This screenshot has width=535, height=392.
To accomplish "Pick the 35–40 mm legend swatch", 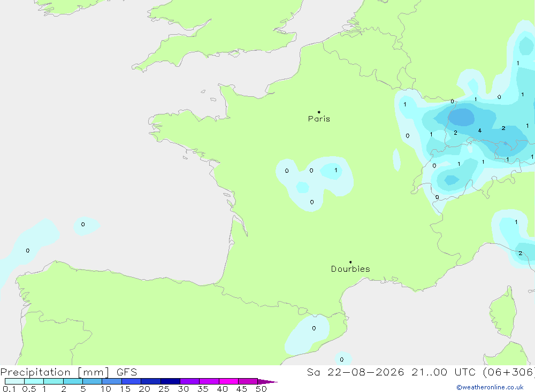I will [209, 381].
